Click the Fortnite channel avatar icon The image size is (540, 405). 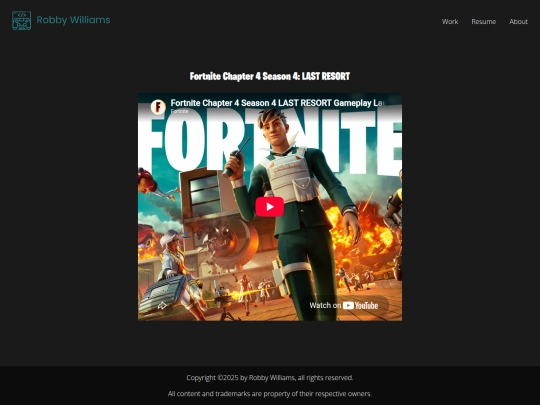[x=158, y=107]
